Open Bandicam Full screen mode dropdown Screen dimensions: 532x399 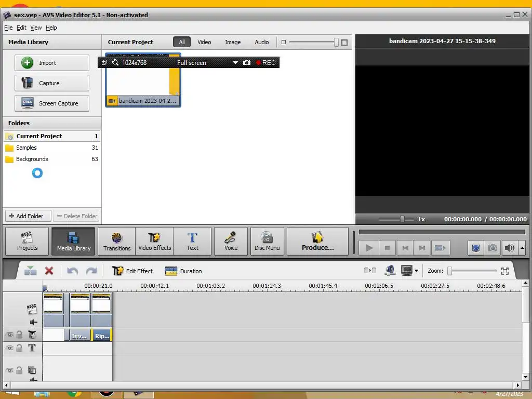235,63
